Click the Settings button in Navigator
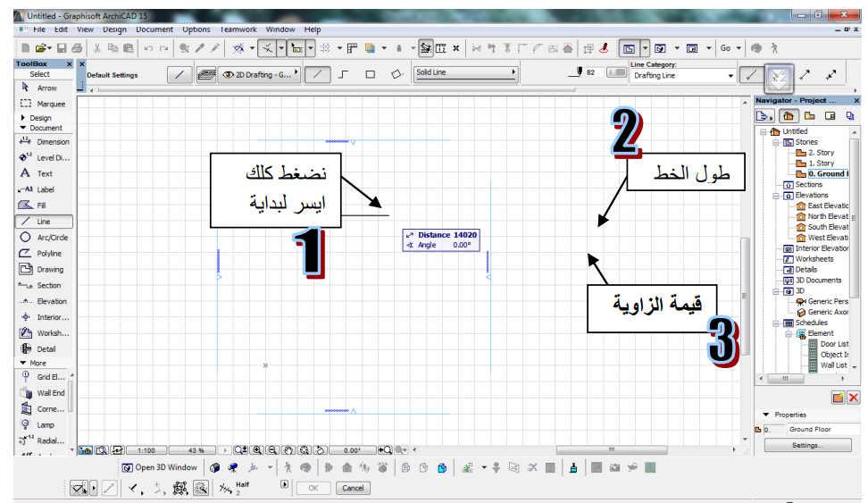Screen dimensions: 868x503 [806, 445]
